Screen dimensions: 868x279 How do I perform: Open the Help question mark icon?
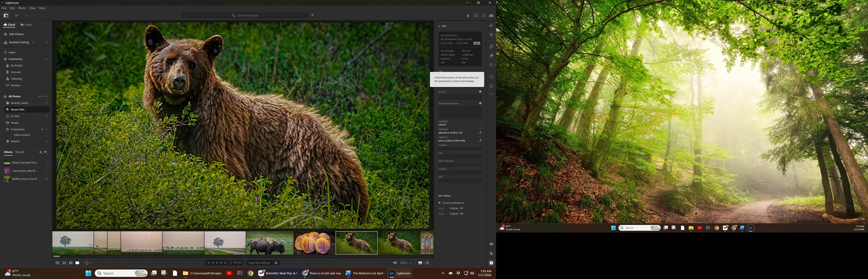[x=484, y=15]
